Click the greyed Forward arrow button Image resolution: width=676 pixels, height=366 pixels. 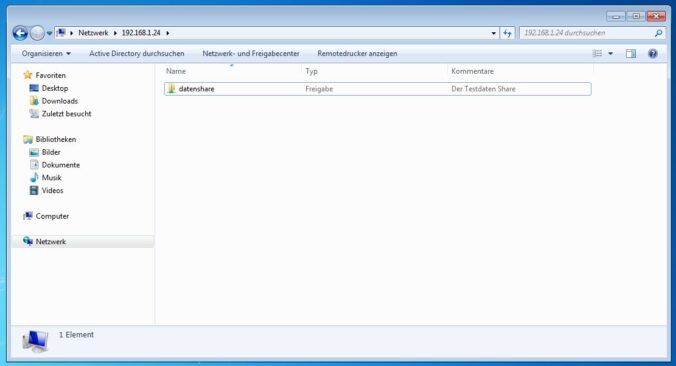tap(38, 33)
